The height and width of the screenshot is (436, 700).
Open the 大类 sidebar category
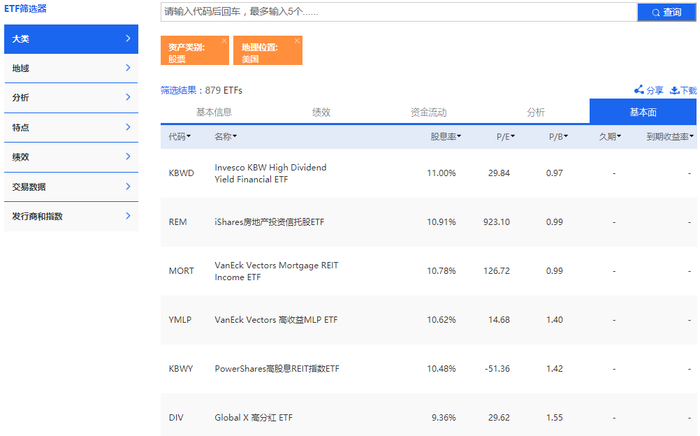(71, 39)
